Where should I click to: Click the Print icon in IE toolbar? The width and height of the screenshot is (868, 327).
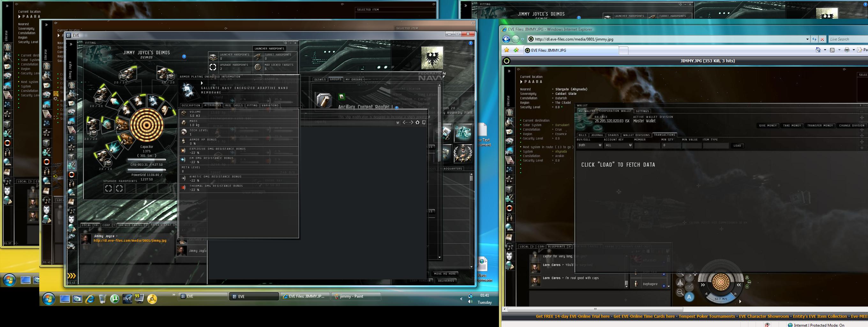pyautogui.click(x=847, y=50)
